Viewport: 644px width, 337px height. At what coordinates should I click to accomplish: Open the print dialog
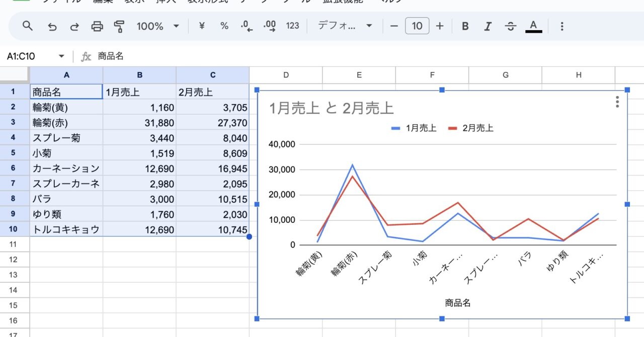click(x=97, y=26)
